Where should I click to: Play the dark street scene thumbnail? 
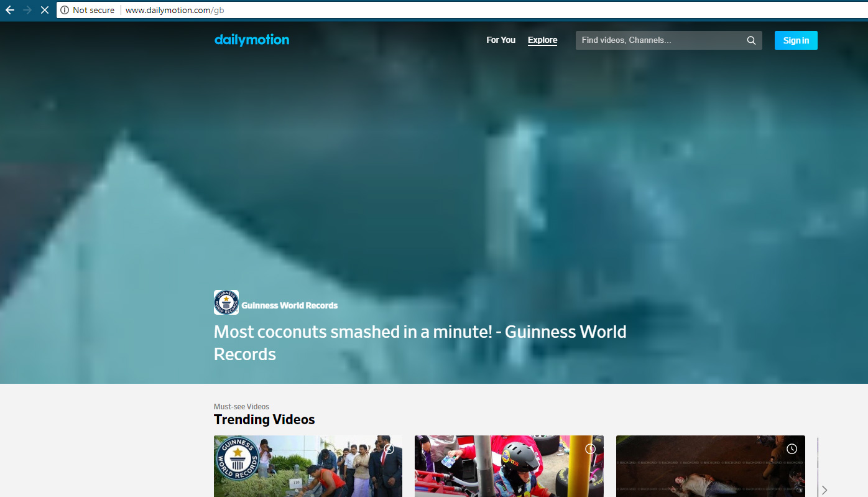[711, 466]
